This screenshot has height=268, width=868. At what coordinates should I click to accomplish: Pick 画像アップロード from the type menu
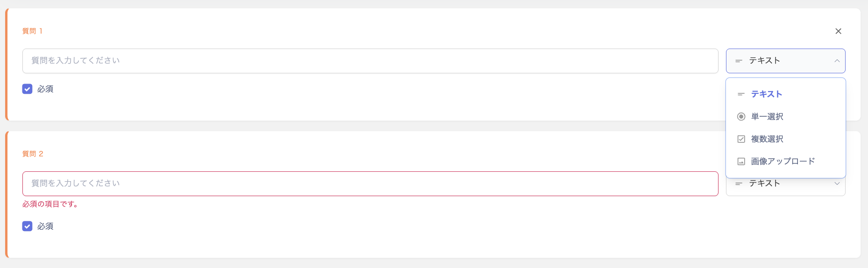783,162
